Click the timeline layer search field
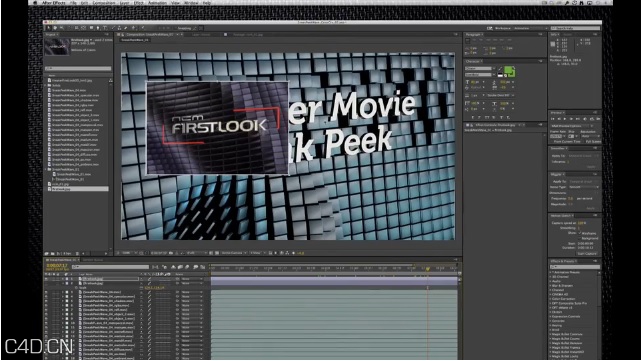Viewport: 642px width, 361px height. 110,267
